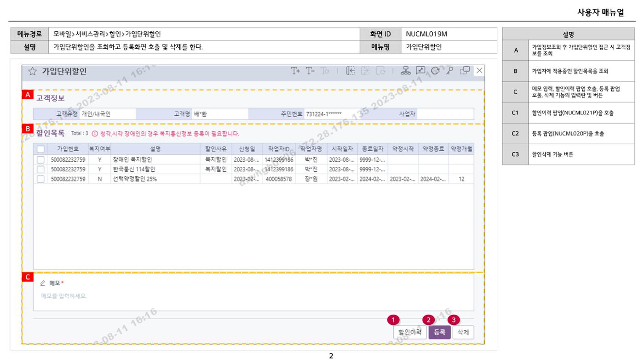
Task: Click the dimmed panel refresh icon
Action: pyautogui.click(x=380, y=71)
